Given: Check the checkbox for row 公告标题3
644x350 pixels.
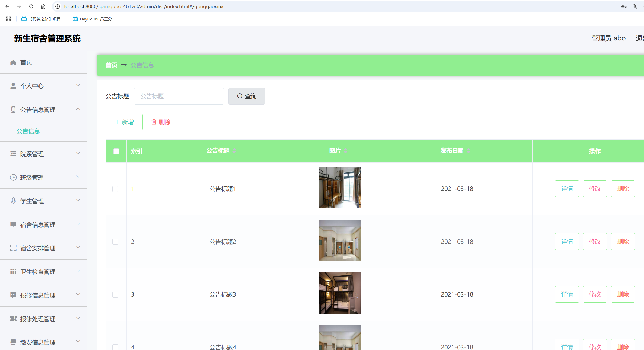Looking at the screenshot, I should click(115, 295).
